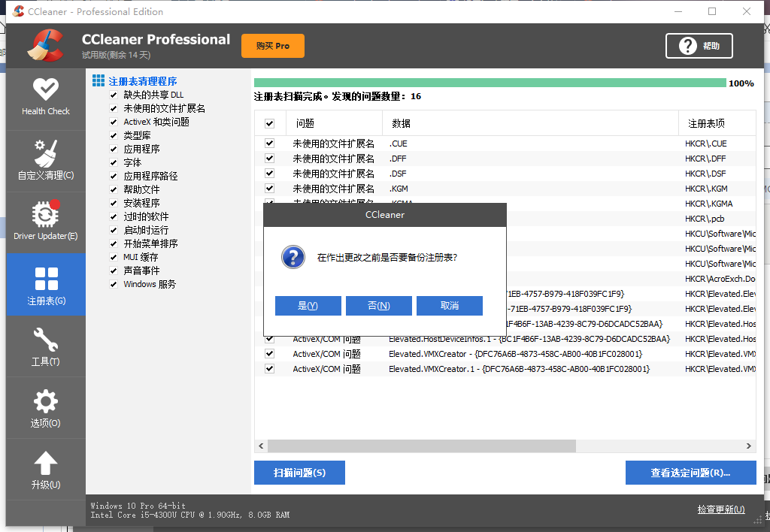
Task: Click 注册表清理程序 heading
Action: pos(142,81)
